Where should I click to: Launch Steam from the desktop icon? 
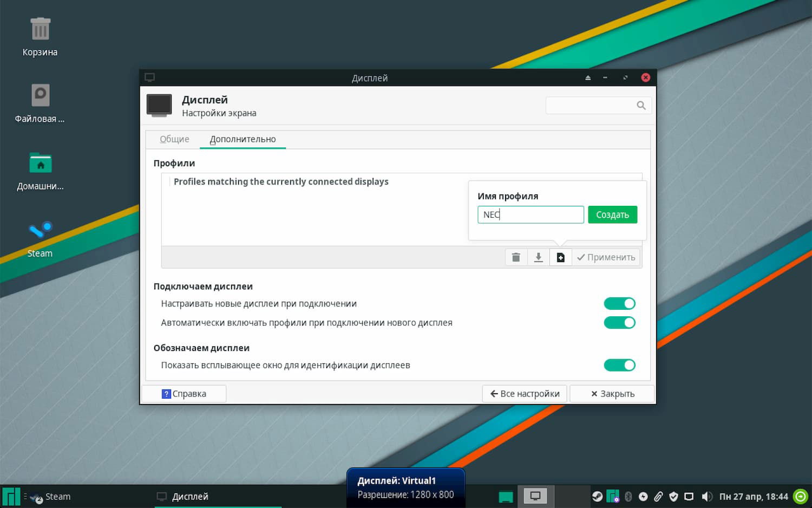point(40,238)
